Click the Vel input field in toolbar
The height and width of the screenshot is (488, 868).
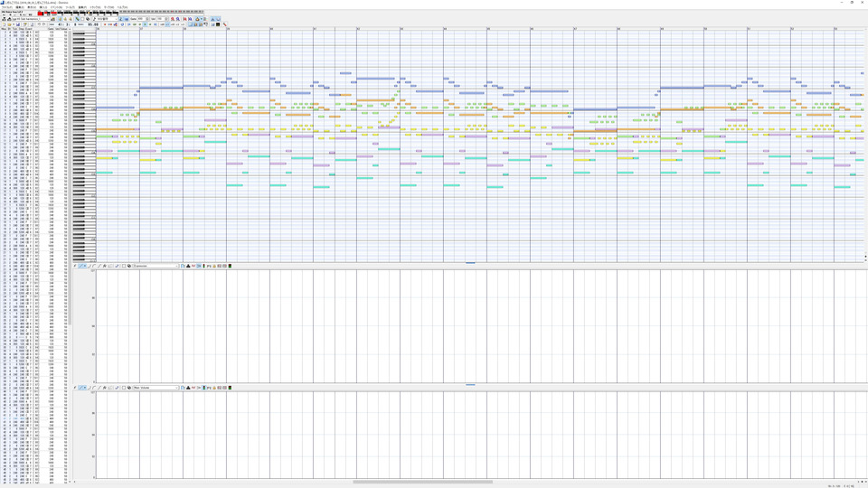[160, 19]
